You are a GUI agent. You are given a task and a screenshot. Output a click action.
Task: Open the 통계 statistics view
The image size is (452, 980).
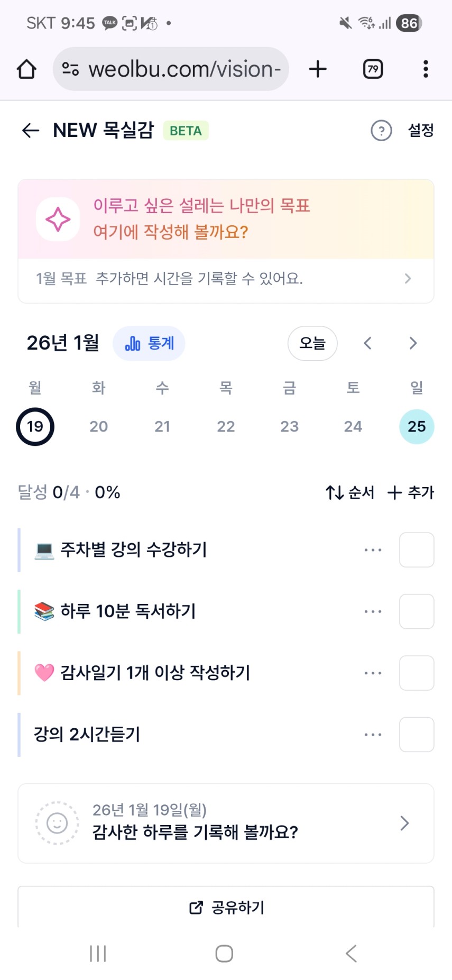click(149, 344)
